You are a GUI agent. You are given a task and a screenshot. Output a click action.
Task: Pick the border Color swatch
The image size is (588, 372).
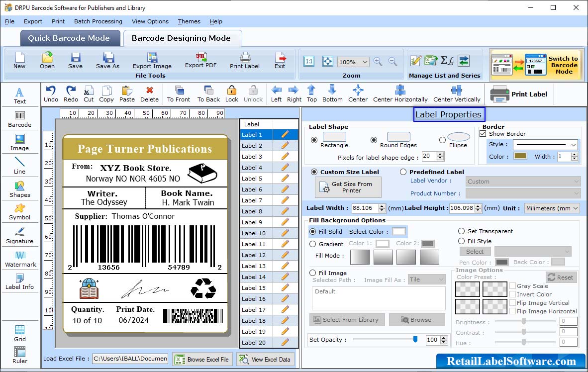click(520, 156)
